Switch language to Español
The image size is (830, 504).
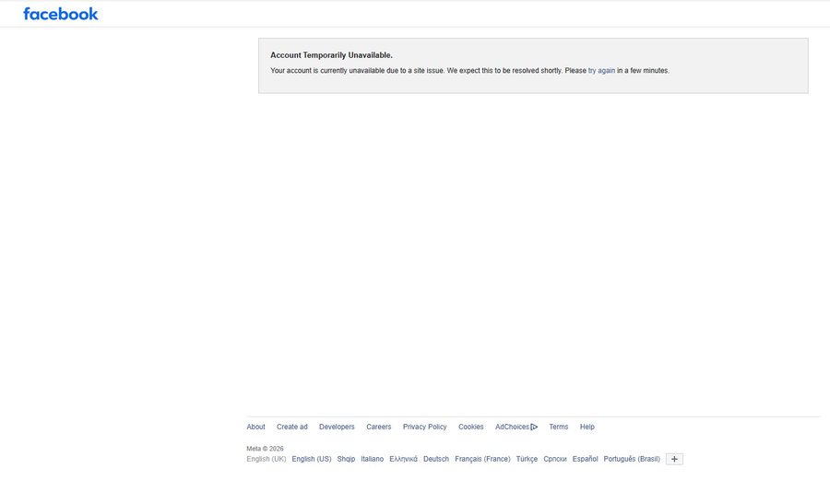[585, 459]
